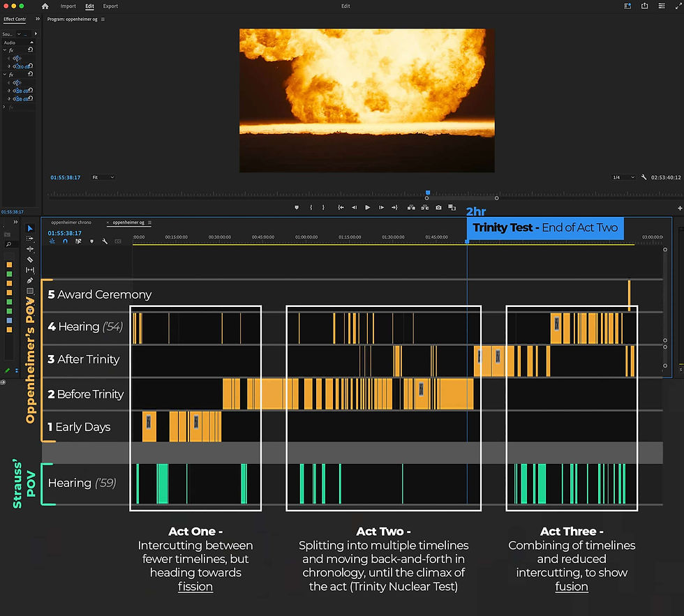This screenshot has height=616, width=684.
Task: Open the 1/4 playback resolution dropdown
Action: coord(623,177)
